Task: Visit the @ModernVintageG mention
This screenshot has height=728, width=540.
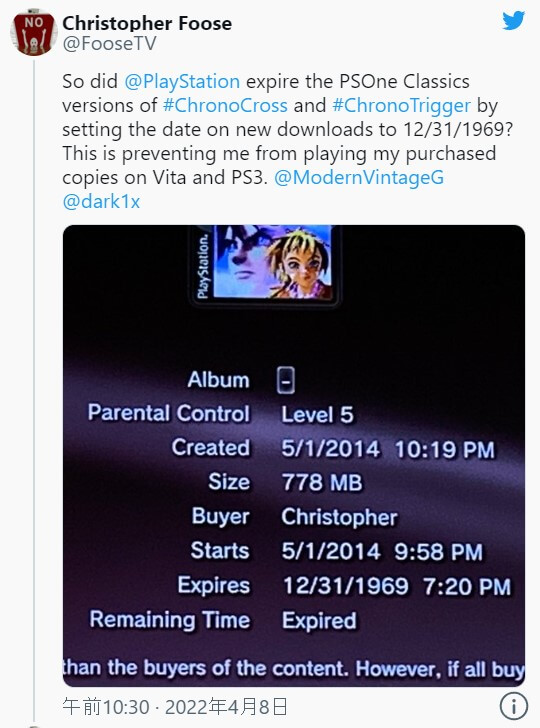Action: click(359, 177)
